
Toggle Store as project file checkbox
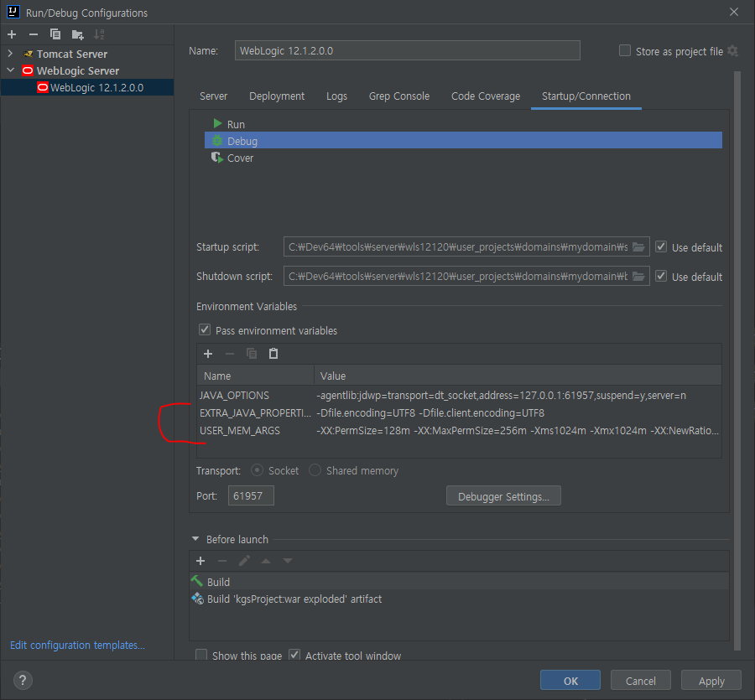pos(624,50)
